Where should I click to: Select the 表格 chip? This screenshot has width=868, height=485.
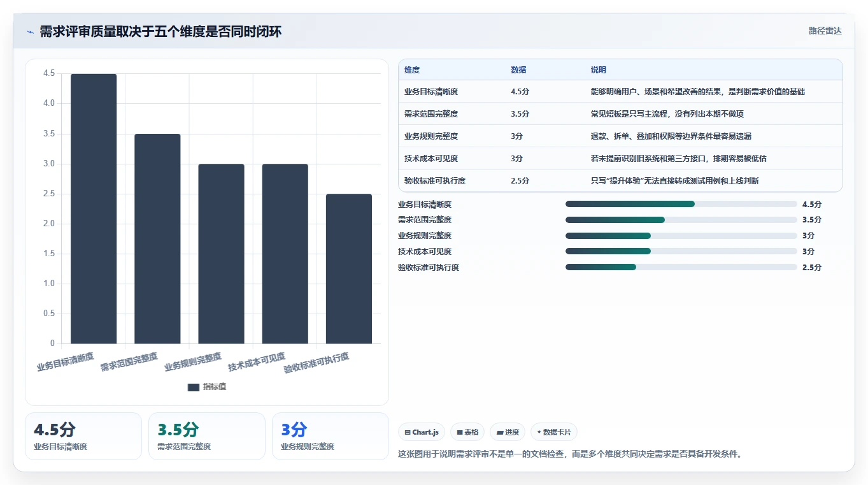point(467,432)
